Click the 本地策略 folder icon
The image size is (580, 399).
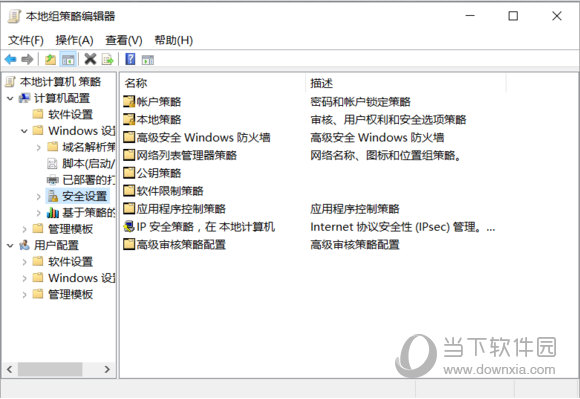[129, 119]
